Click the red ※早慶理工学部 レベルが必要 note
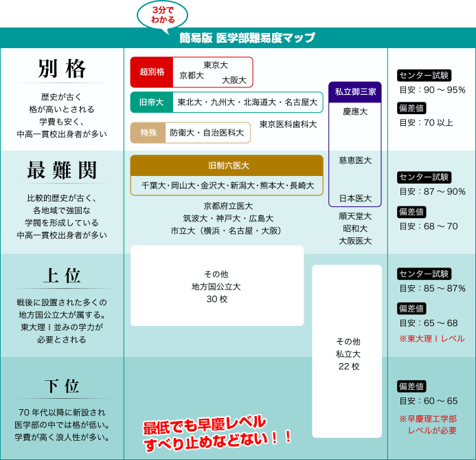Screen dimensions: 476x460 pyautogui.click(x=428, y=425)
